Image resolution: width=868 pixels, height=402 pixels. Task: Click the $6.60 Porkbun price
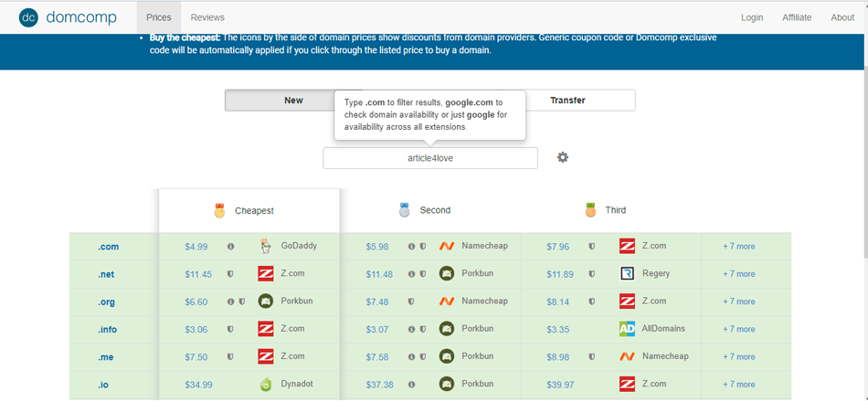tap(196, 301)
